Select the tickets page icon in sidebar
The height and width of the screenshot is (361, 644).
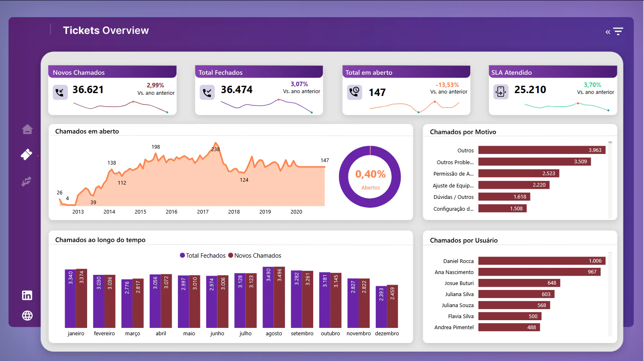(27, 154)
